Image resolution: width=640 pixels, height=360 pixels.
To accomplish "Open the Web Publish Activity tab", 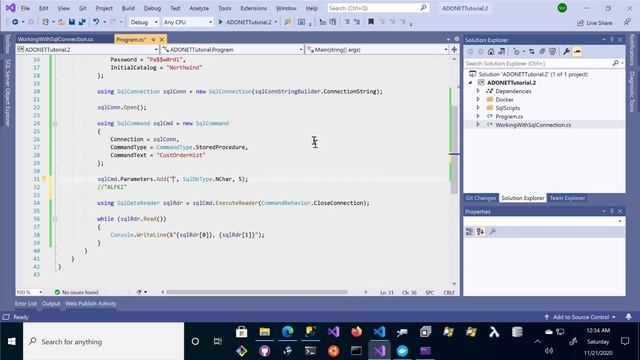I will (91, 304).
